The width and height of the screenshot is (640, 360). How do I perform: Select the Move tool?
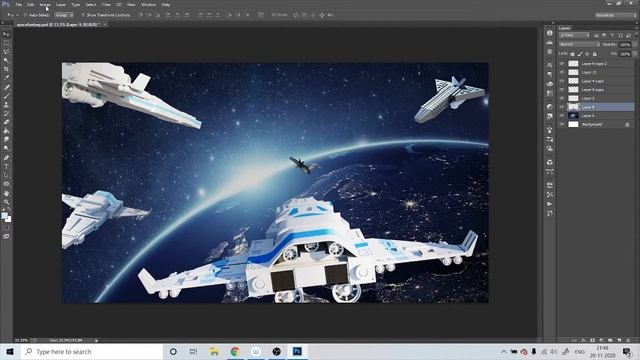(x=6, y=34)
